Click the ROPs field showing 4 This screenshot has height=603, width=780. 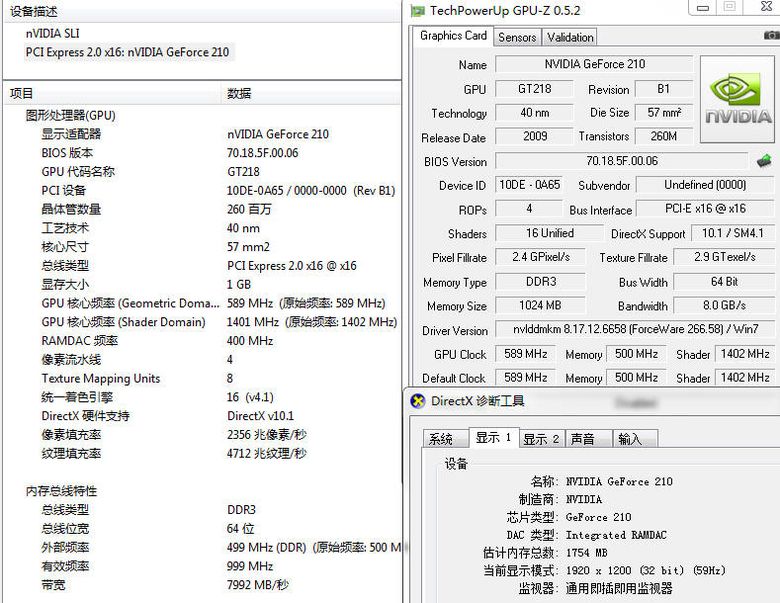coord(529,208)
